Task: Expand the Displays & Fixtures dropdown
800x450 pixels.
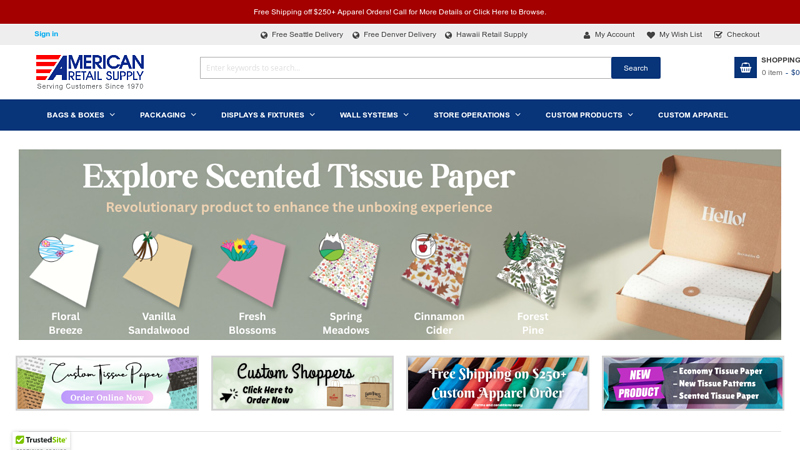Action: click(x=268, y=115)
